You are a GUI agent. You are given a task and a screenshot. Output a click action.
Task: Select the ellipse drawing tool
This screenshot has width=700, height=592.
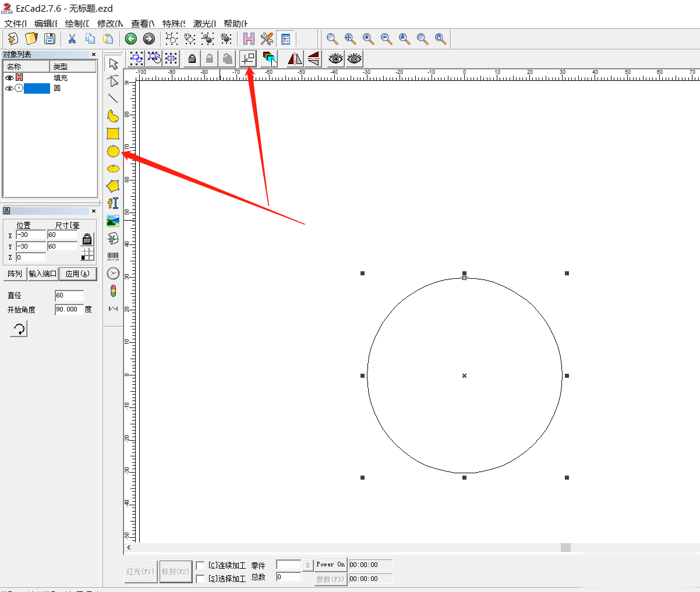(x=113, y=169)
